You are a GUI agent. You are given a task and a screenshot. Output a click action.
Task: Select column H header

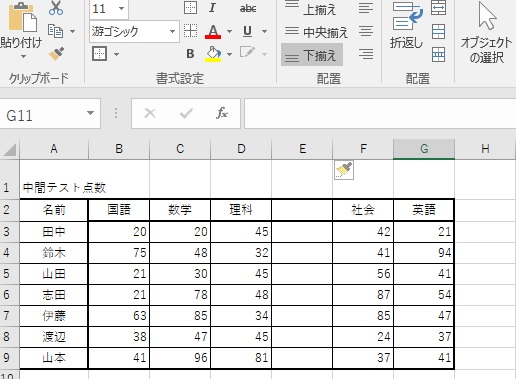485,149
